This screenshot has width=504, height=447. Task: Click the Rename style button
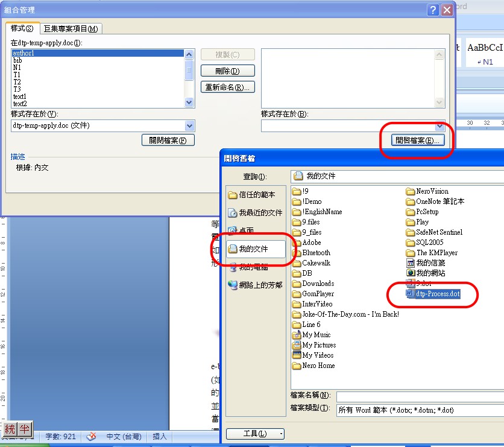point(227,87)
